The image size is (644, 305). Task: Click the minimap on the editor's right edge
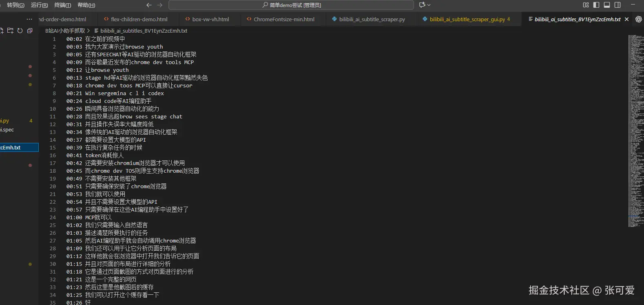tap(635, 131)
